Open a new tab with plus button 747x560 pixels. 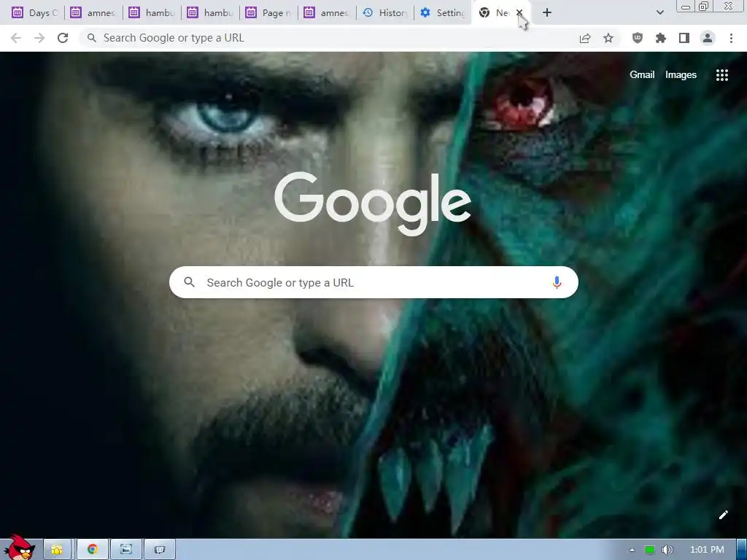(x=547, y=13)
